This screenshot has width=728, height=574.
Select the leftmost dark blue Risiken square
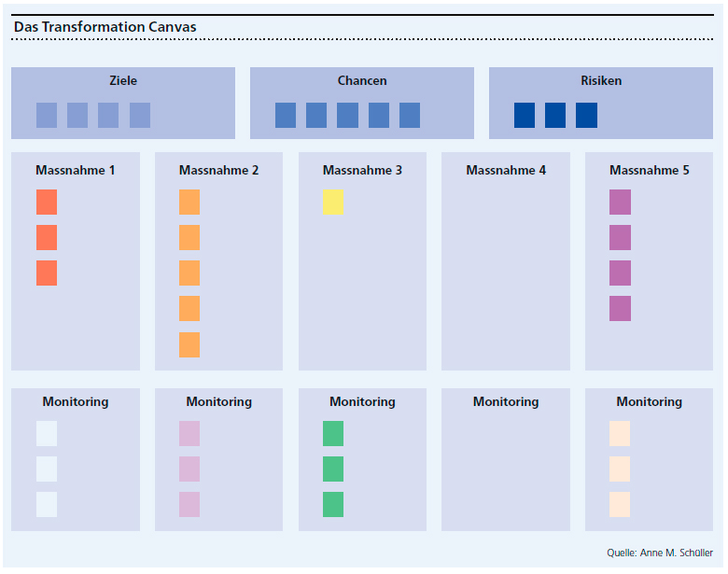525,115
